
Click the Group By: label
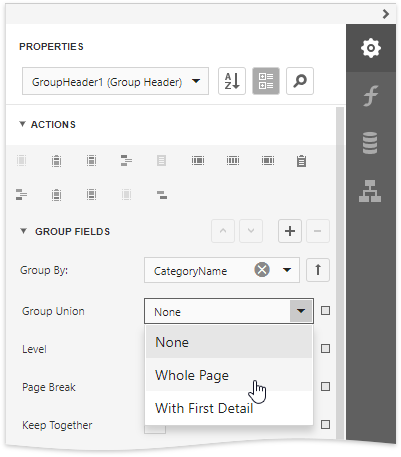pyautogui.click(x=44, y=270)
